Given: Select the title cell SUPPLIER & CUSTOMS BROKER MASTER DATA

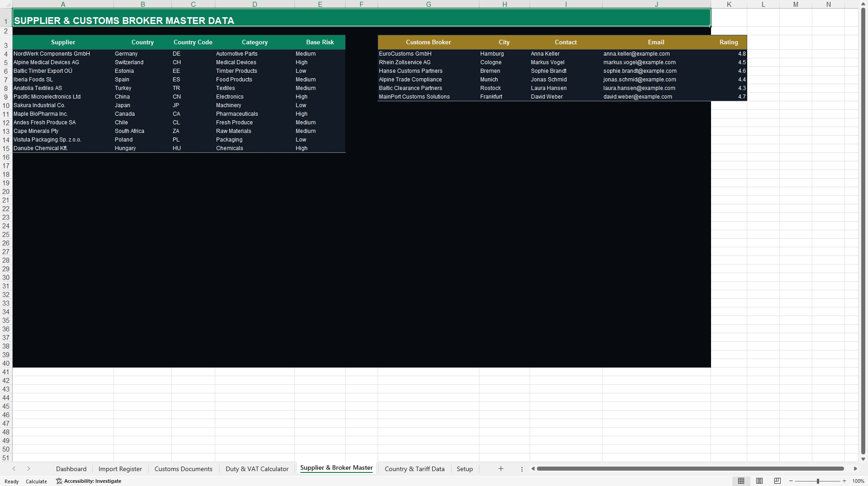Looking at the screenshot, I should [x=361, y=18].
